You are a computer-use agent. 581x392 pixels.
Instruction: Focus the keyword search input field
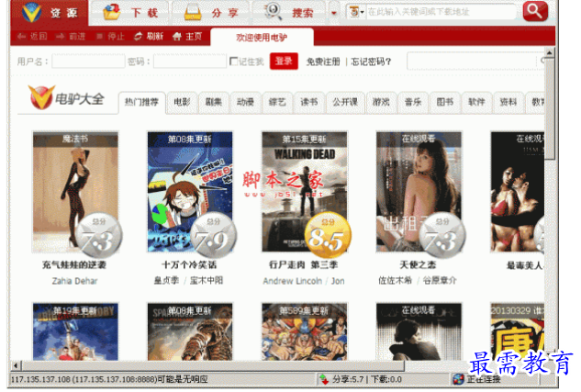pyautogui.click(x=441, y=12)
